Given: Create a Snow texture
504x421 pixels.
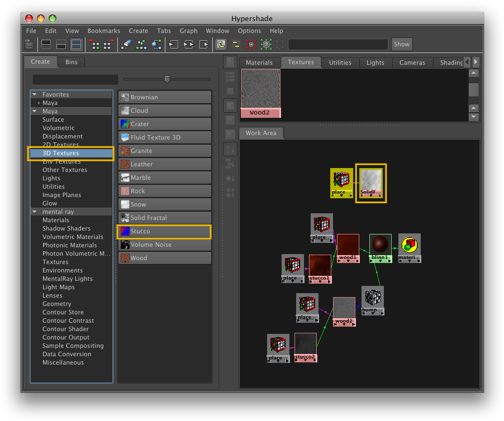Looking at the screenshot, I should [165, 204].
